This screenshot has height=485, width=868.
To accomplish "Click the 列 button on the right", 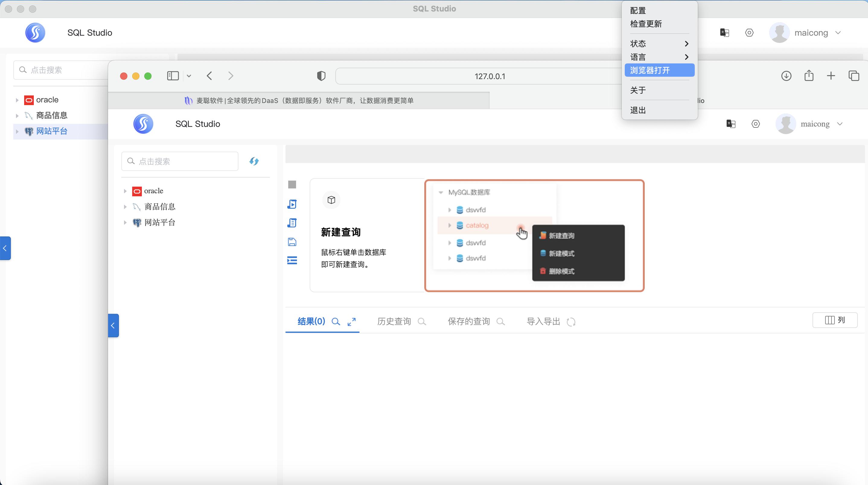I will pyautogui.click(x=834, y=320).
